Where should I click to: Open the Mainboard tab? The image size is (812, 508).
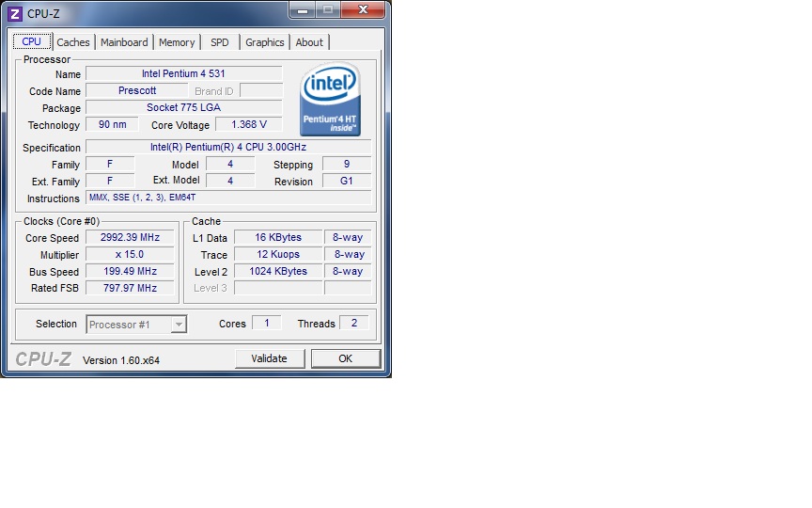point(124,42)
